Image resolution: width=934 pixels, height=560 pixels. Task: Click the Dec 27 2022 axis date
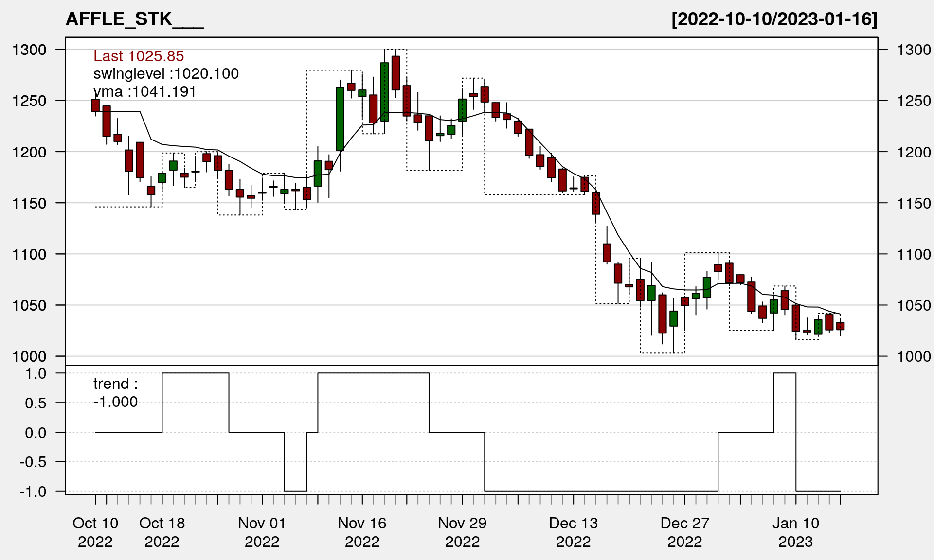pyautogui.click(x=684, y=532)
